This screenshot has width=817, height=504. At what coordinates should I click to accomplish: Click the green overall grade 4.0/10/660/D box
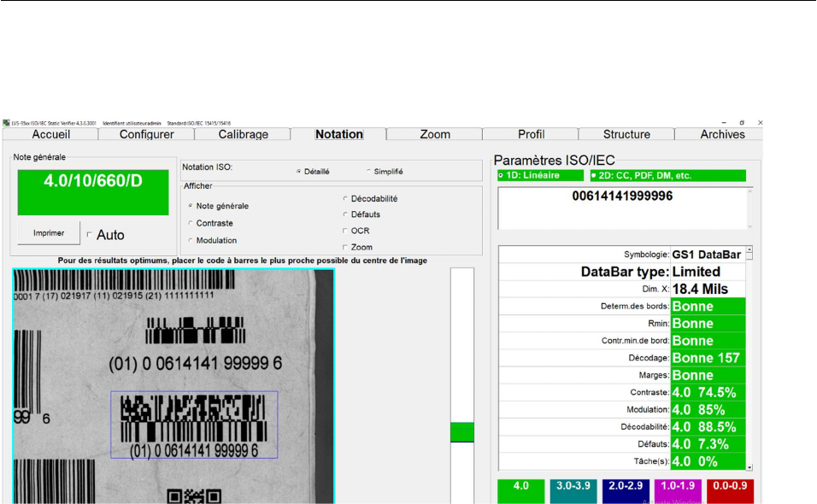(93, 192)
